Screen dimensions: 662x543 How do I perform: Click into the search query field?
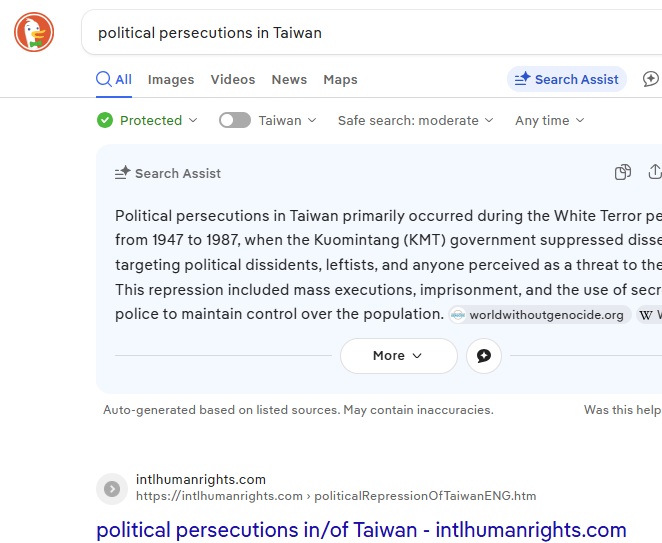click(370, 33)
